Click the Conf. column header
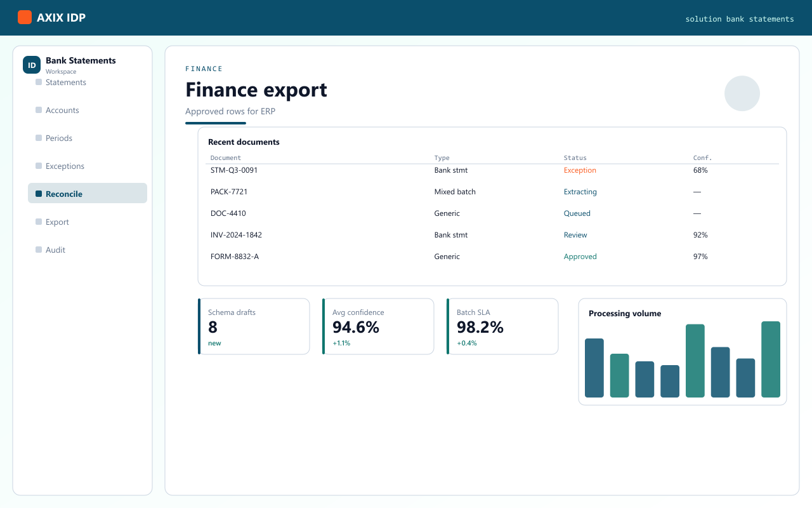 [703, 157]
